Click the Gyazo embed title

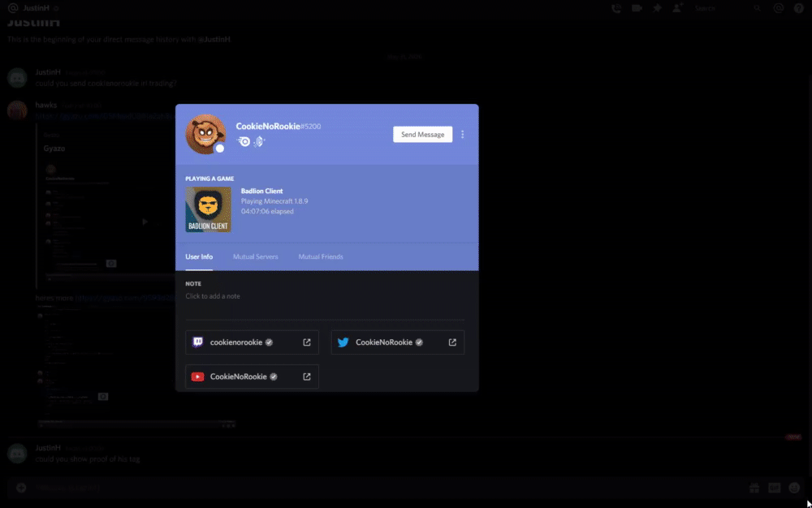tap(54, 149)
